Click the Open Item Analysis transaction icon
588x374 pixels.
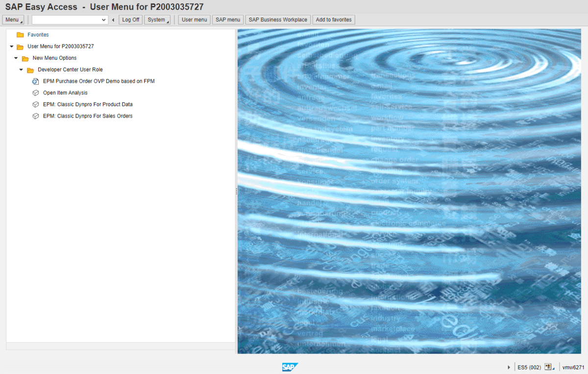pos(35,93)
